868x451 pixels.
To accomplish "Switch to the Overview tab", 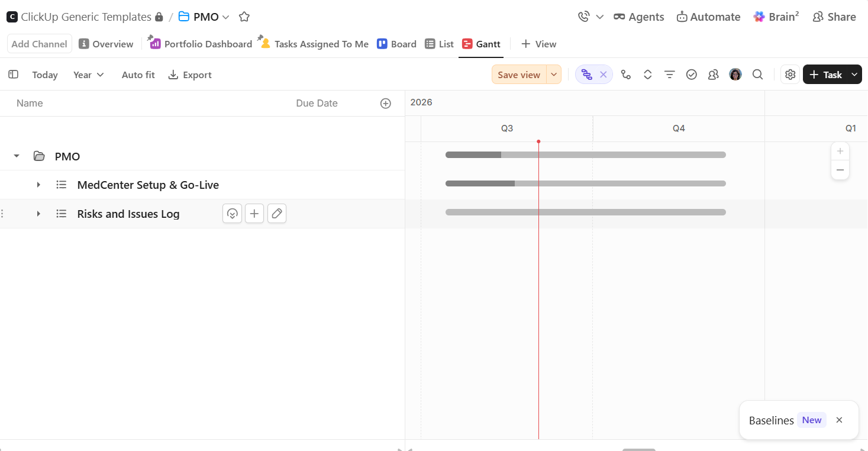I will click(106, 44).
